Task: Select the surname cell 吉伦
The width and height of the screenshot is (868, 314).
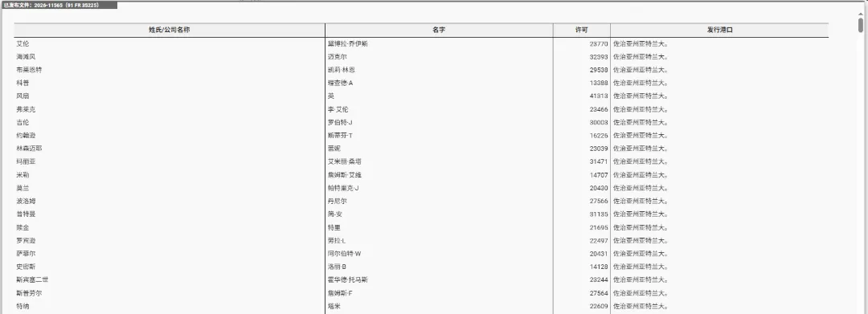Action: (23, 123)
